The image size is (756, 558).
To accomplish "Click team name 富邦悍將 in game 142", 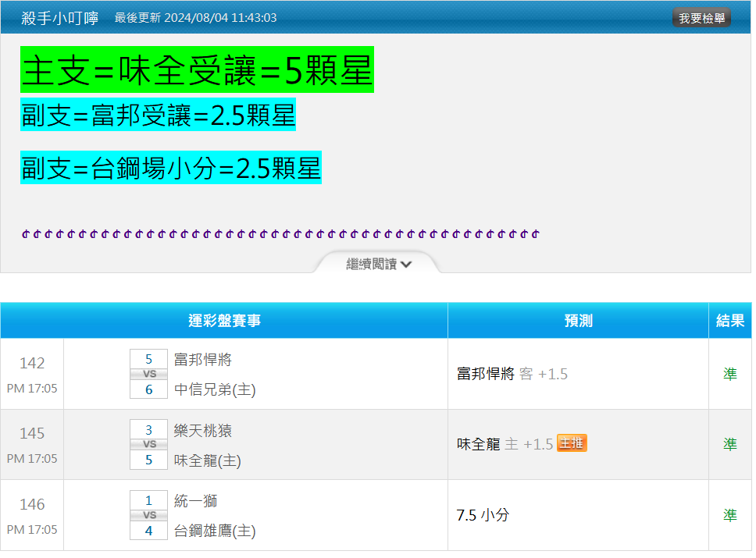I will coord(203,360).
